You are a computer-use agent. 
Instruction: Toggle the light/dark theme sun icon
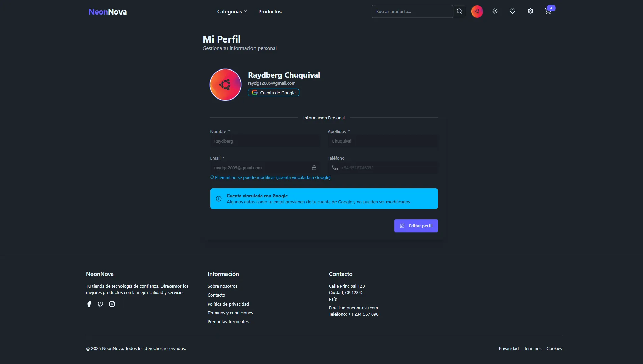pyautogui.click(x=495, y=11)
